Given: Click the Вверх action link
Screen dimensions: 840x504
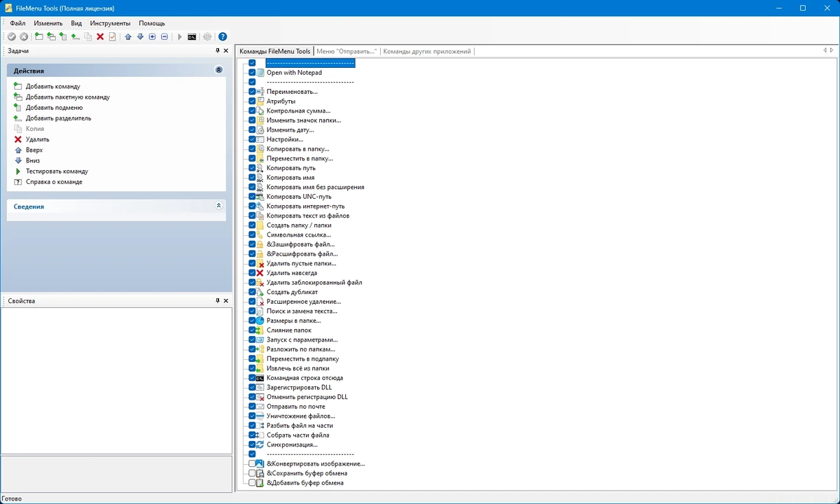Looking at the screenshot, I should [x=34, y=150].
